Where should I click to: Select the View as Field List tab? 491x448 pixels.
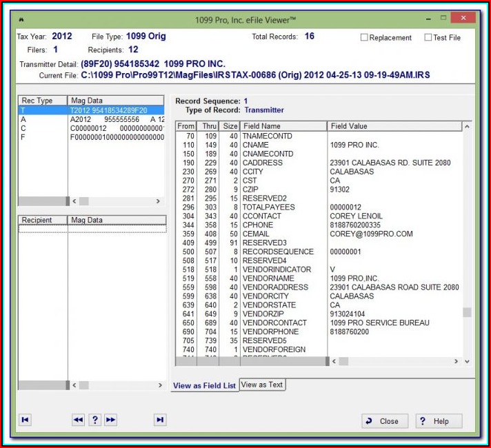tap(204, 385)
